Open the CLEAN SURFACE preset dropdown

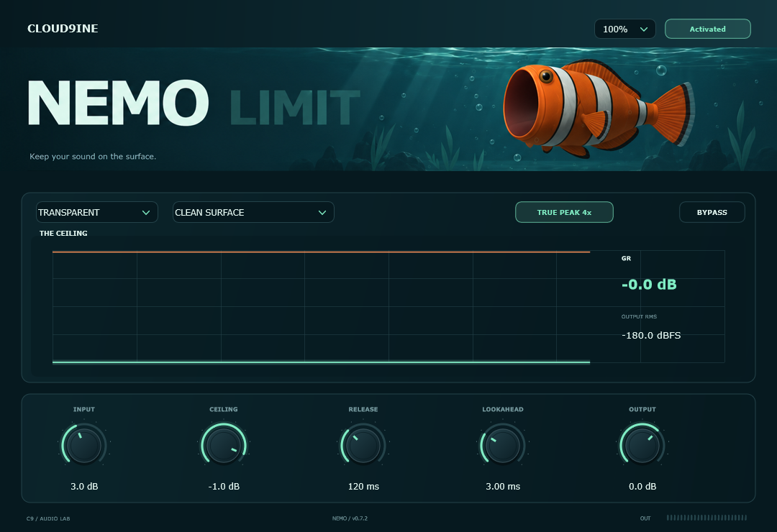253,212
